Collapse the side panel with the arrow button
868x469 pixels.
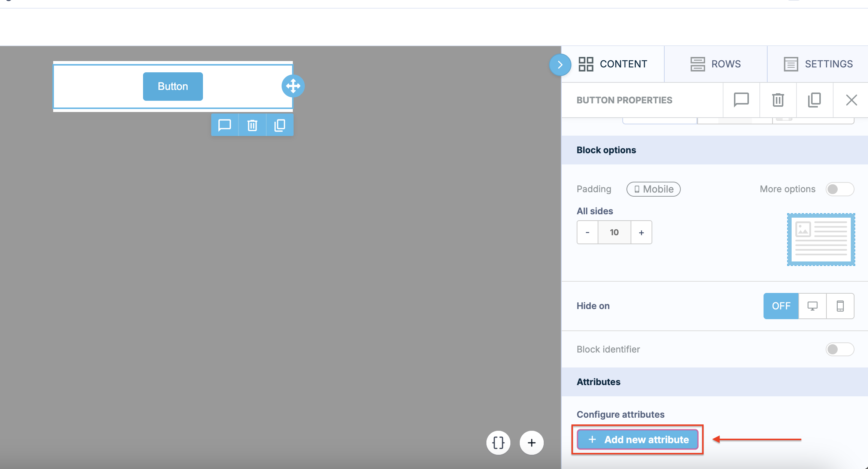560,64
